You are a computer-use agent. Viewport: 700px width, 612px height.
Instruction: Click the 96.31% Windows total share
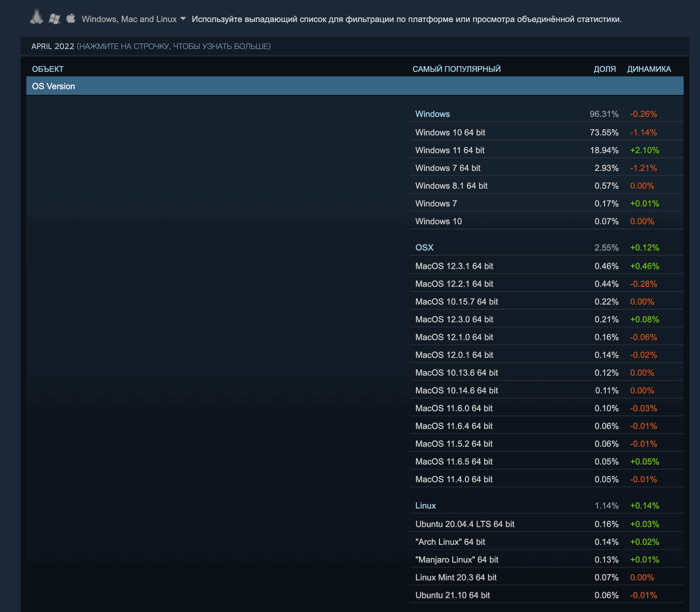[x=604, y=114]
